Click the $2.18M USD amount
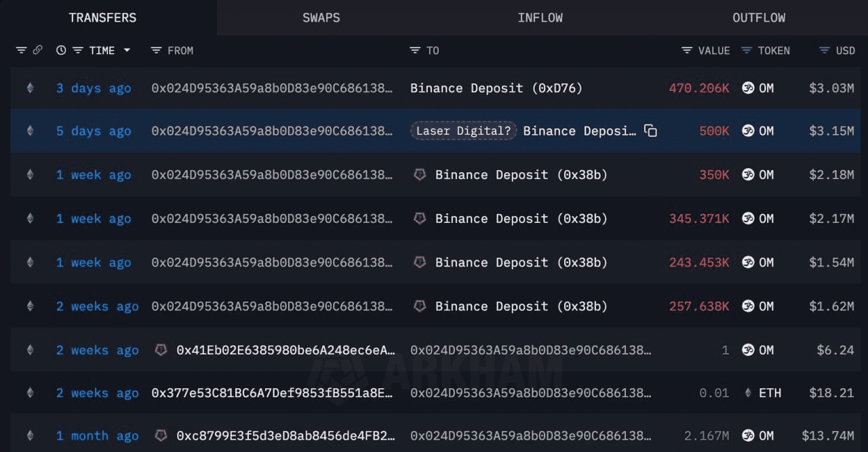Viewport: 868px width, 452px height. tap(832, 175)
